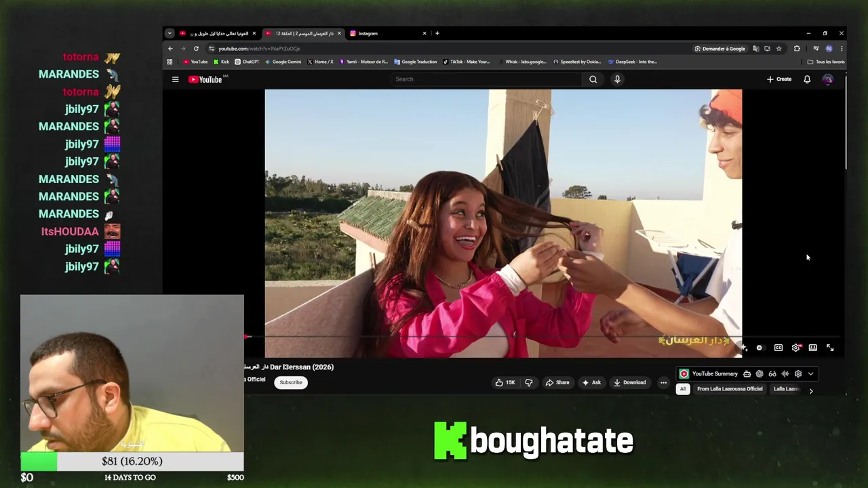Open the Home / X bookmark

coord(320,62)
